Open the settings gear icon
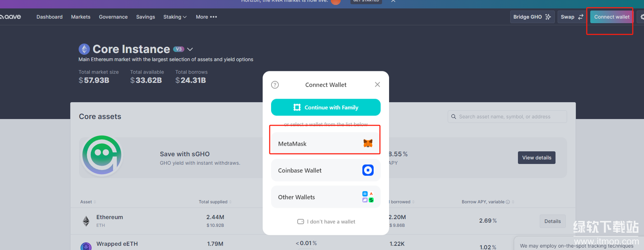The width and height of the screenshot is (644, 250). (642, 17)
